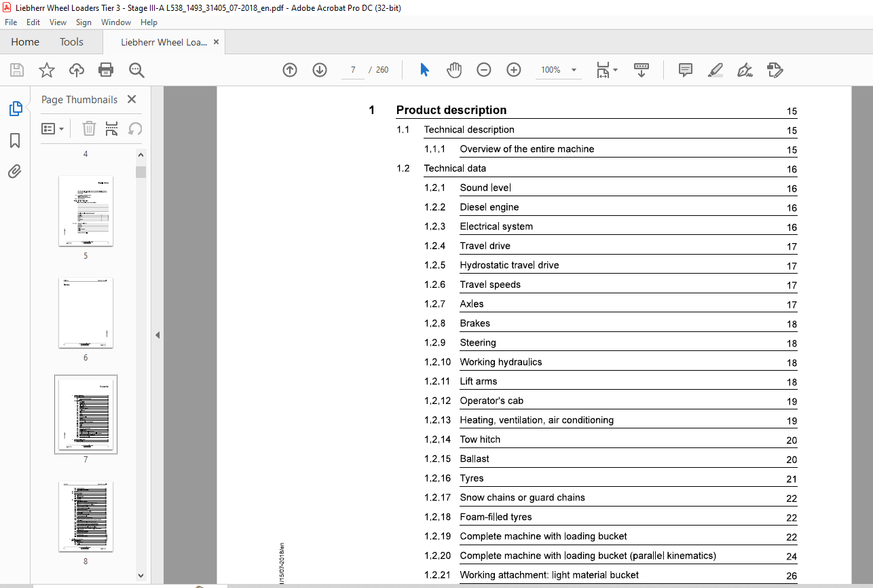Click the Working hydraulics entry
873x588 pixels.
(501, 362)
